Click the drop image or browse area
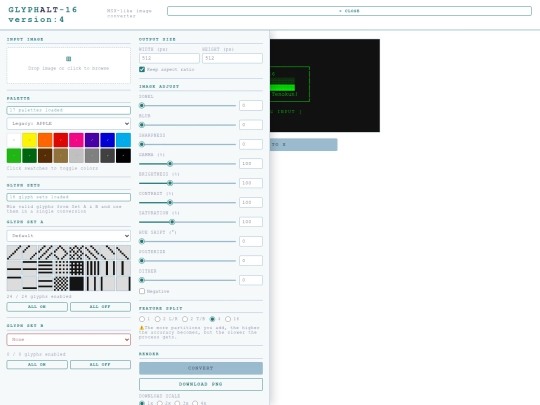 (x=69, y=65)
